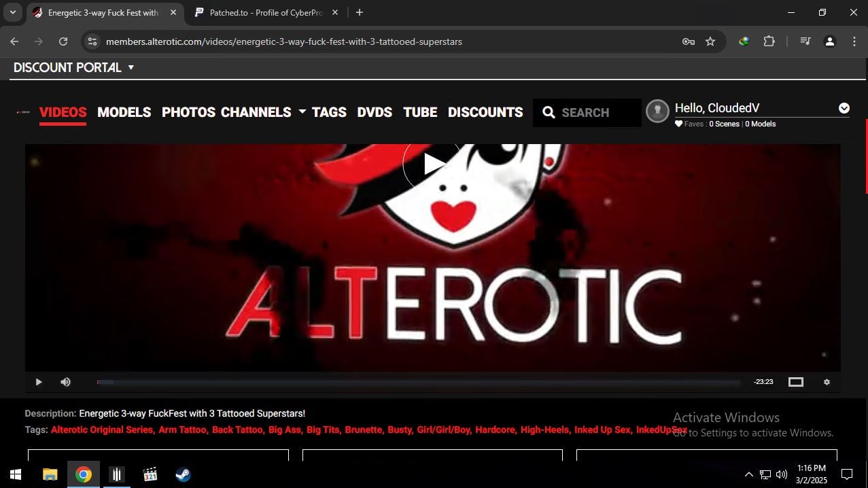Go to the VIDEOS menu item
Viewport: 868px width, 488px height.
pos(63,112)
